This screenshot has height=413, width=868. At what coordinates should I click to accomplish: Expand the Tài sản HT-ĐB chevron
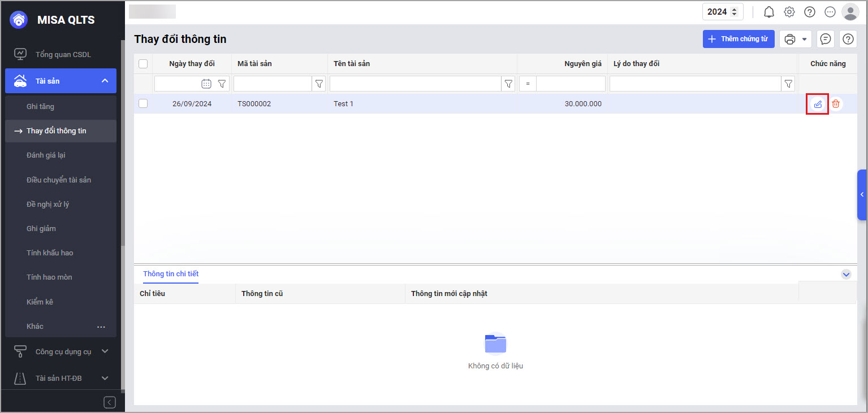pos(105,378)
